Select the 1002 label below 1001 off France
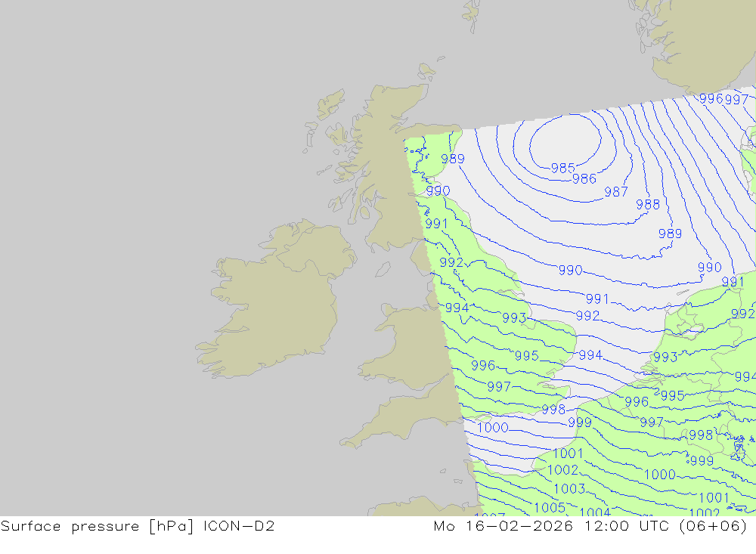The image size is (756, 554). point(562,469)
